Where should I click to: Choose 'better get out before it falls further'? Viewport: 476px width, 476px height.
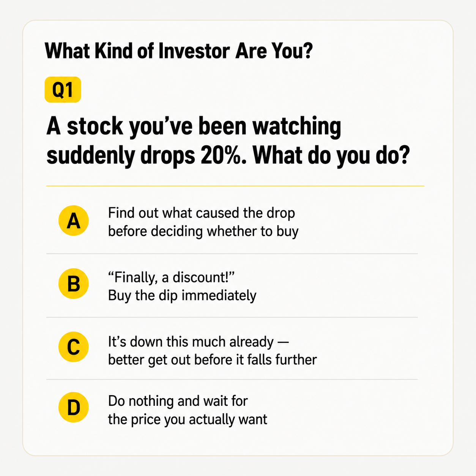[212, 360]
